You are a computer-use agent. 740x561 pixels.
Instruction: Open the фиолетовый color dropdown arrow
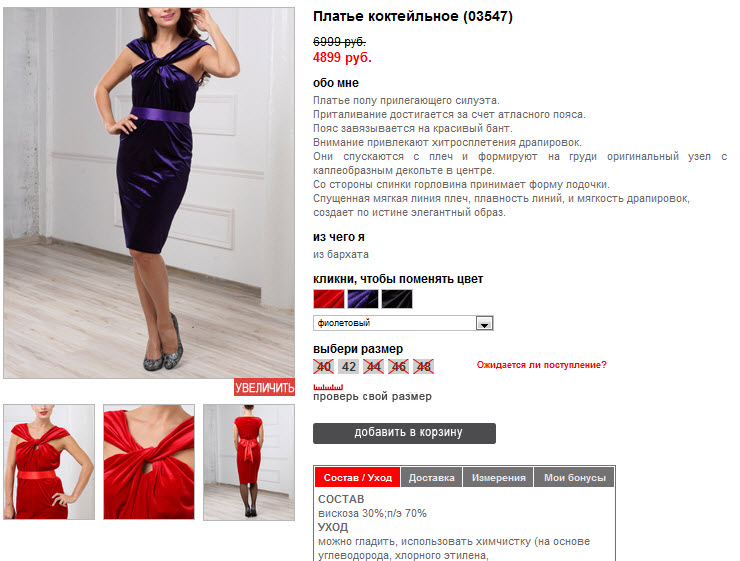[484, 324]
